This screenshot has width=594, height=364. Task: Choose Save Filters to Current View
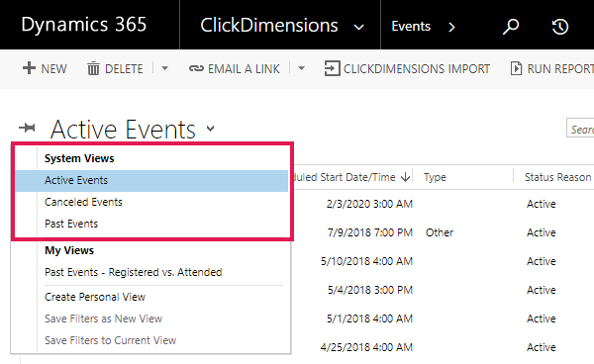[x=110, y=340]
